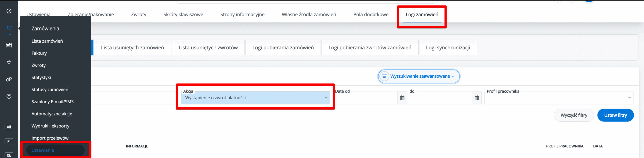Click the dashboard gauge icon in sidebar

pyautogui.click(x=9, y=11)
